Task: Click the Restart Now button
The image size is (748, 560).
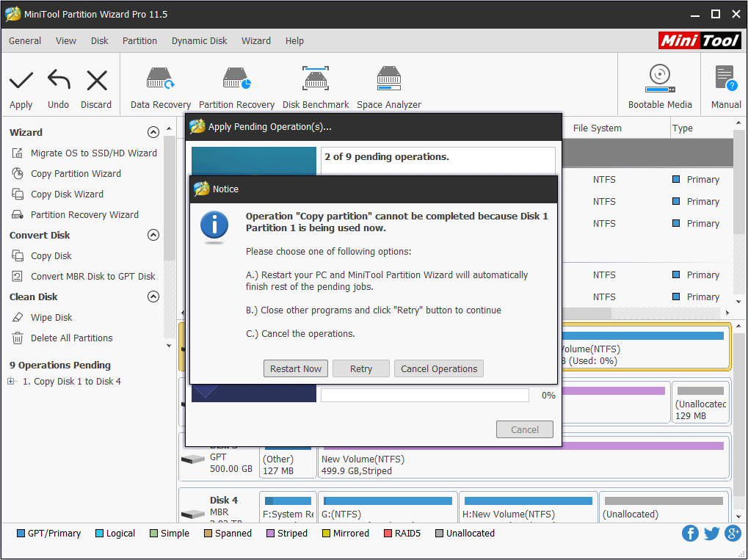Action: click(x=296, y=368)
